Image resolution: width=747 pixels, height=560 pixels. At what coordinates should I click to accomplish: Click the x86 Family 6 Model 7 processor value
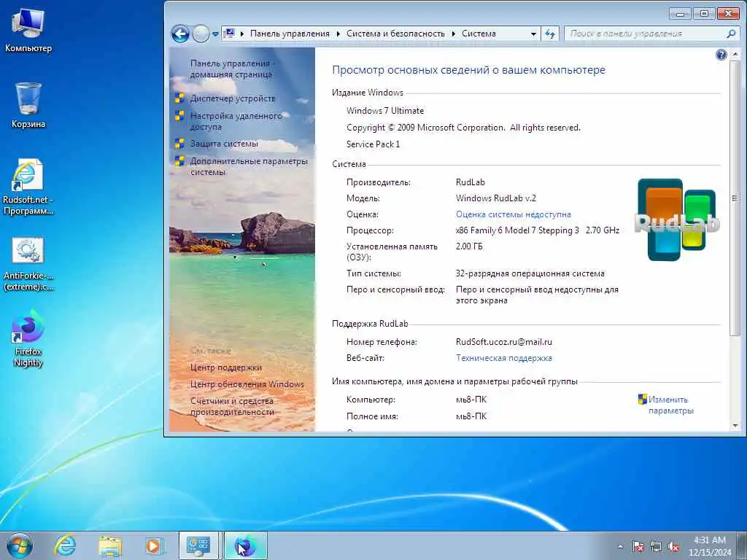(538, 230)
